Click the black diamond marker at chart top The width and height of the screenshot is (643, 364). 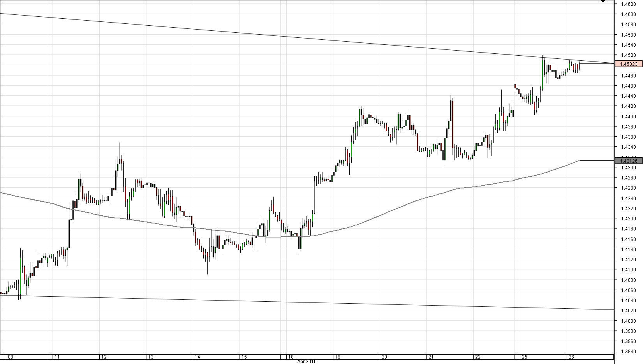tap(602, 1)
